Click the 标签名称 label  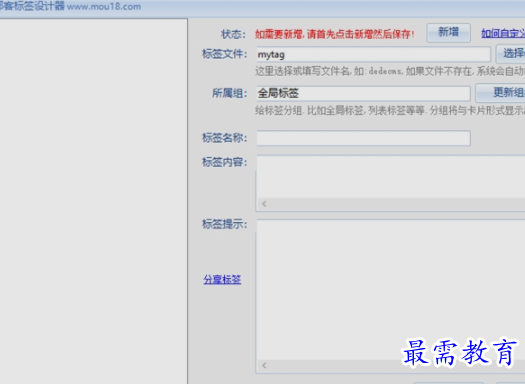224,138
